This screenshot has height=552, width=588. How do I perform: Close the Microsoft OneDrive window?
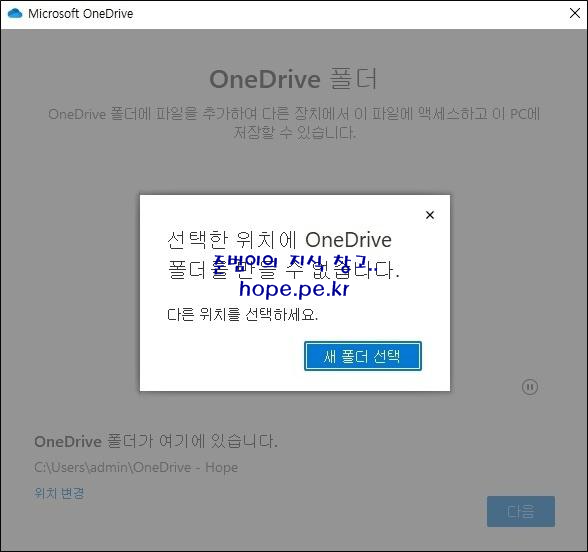coord(574,13)
